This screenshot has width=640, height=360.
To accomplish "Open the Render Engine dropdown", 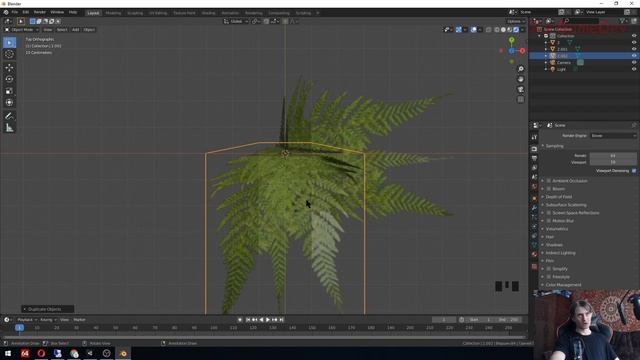I will coord(613,136).
